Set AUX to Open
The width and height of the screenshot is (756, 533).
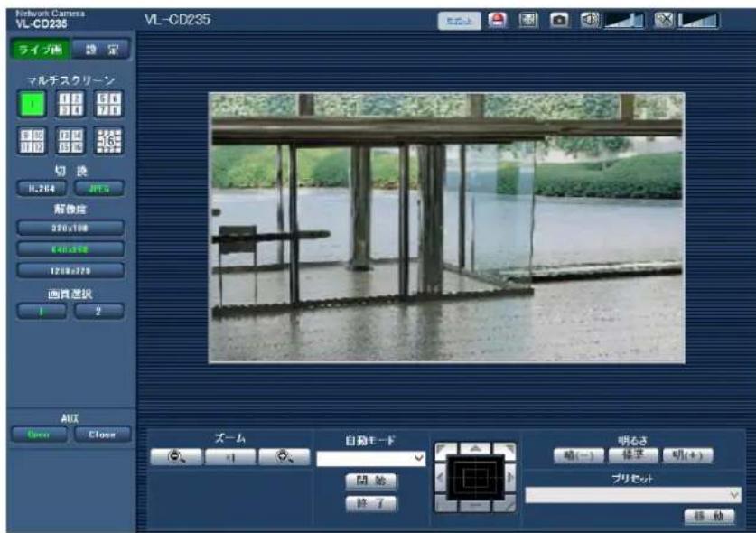pos(39,435)
